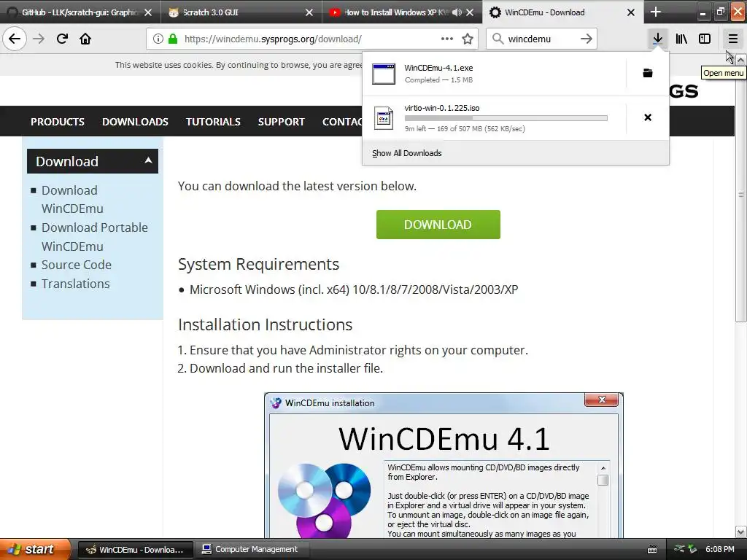
Task: Show site information icon in address bar
Action: click(x=158, y=39)
